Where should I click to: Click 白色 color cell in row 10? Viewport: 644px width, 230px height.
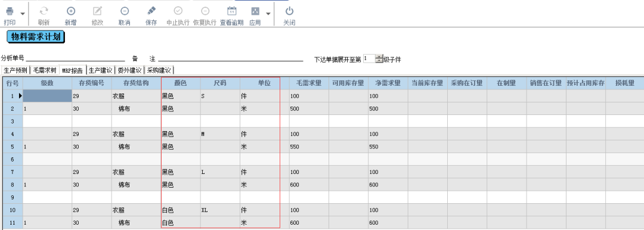181,210
